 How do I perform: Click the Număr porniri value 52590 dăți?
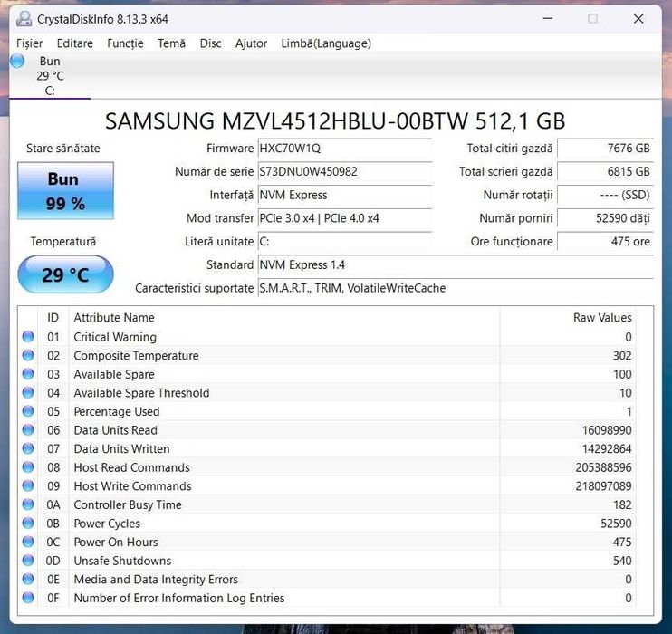[x=605, y=218]
